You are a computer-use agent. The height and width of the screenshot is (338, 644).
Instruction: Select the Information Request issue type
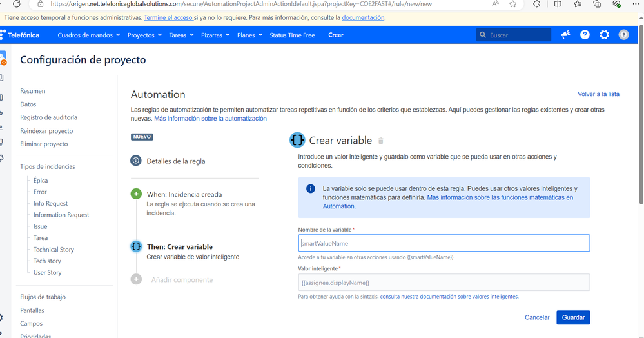coord(61,215)
